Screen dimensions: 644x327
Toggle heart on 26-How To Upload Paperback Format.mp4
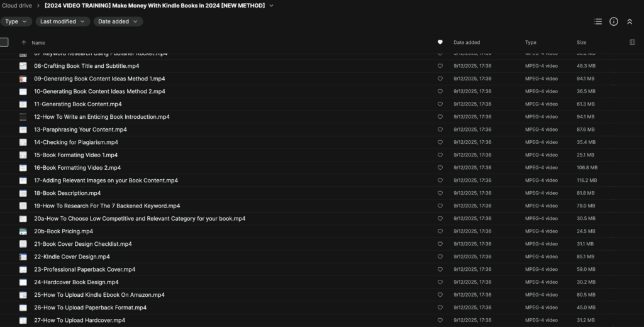440,308
